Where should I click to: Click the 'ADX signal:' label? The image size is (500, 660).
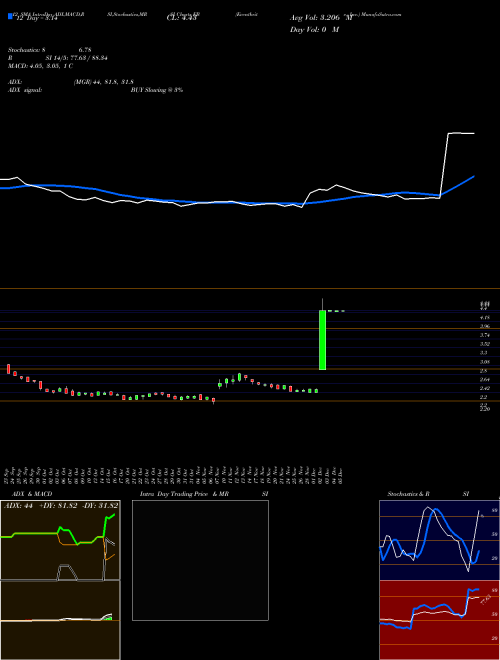tap(25, 90)
